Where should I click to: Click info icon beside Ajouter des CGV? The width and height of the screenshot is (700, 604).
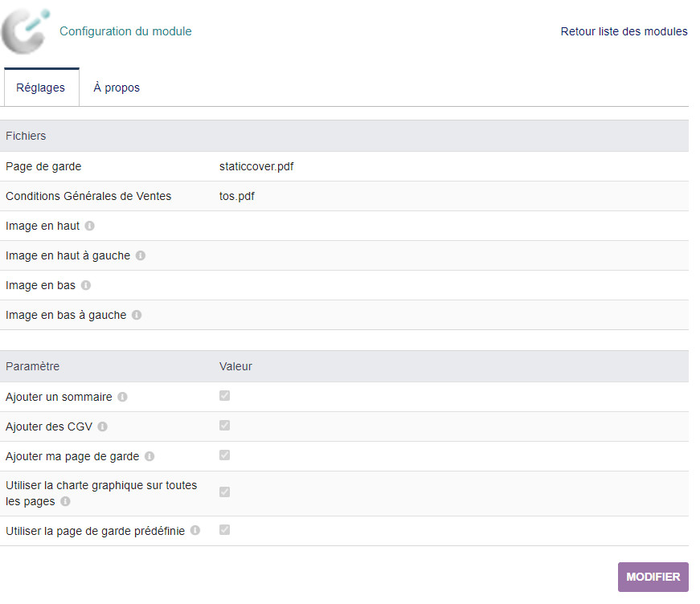(x=102, y=426)
